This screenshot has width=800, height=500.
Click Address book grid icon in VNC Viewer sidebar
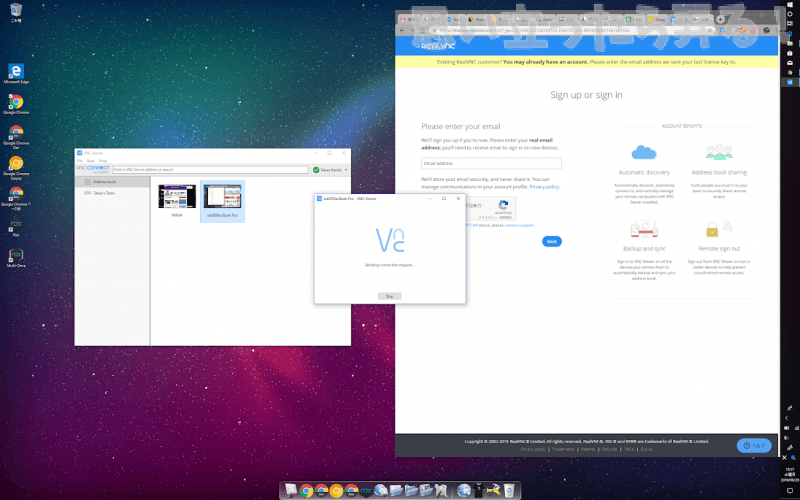[88, 182]
